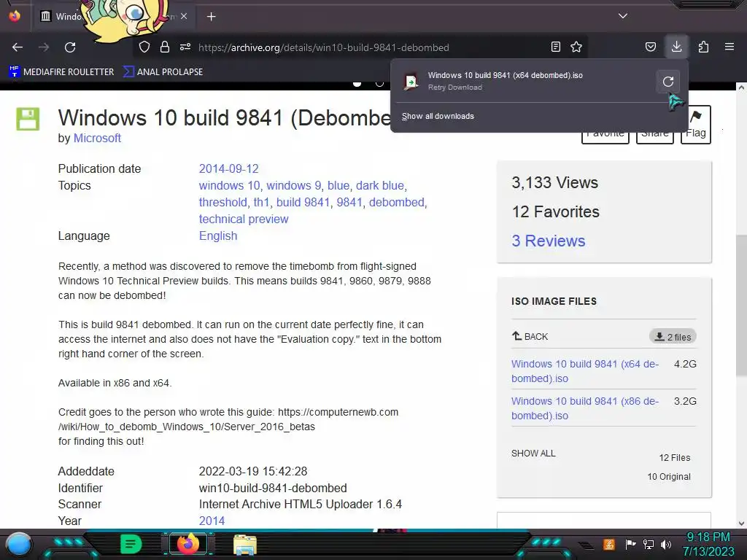
Task: Open the Downloads toolbar button
Action: [676, 47]
